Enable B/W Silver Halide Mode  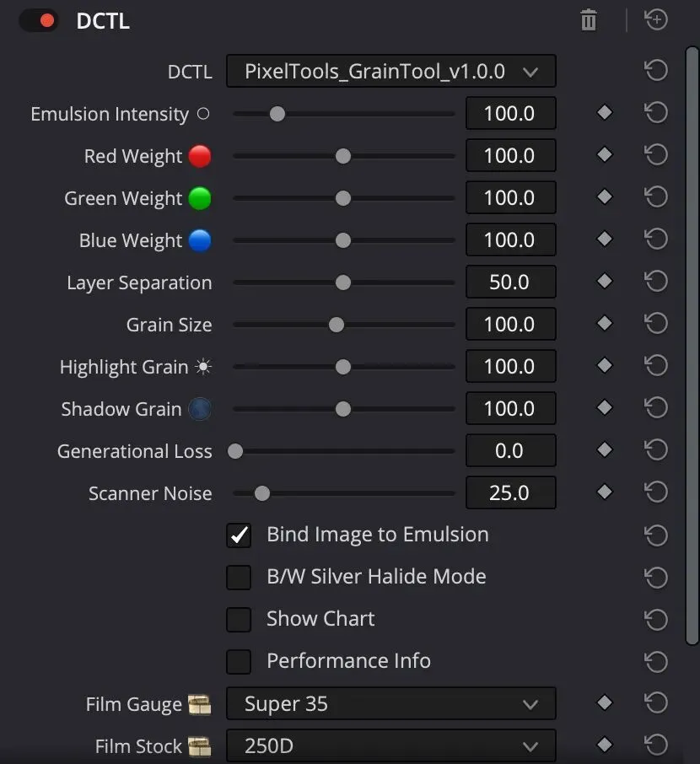point(239,578)
